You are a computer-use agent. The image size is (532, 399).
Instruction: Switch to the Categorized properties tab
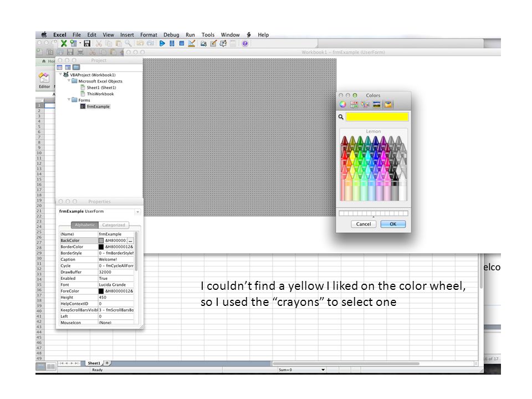[114, 225]
